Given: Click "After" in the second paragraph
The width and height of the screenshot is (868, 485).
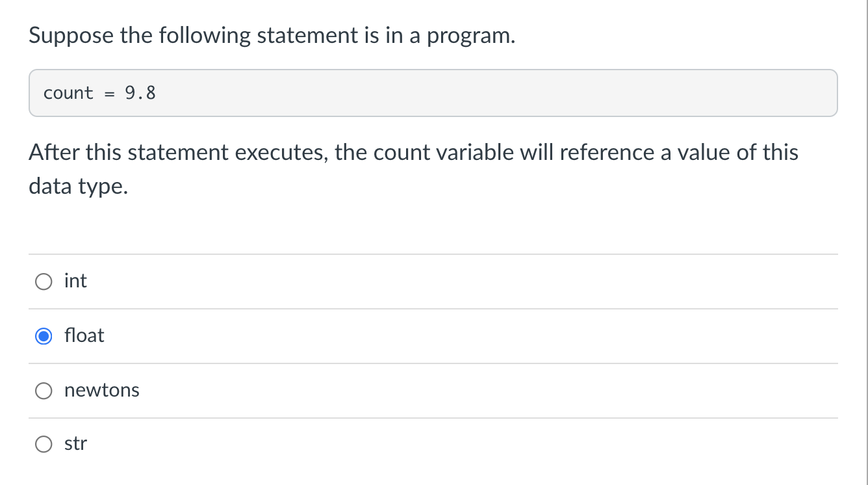Looking at the screenshot, I should tap(55, 152).
